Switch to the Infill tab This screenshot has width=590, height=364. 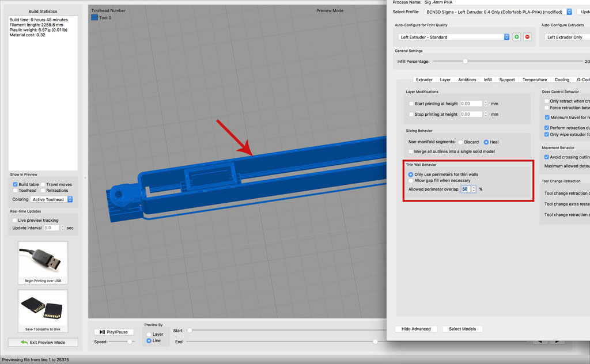click(x=487, y=79)
